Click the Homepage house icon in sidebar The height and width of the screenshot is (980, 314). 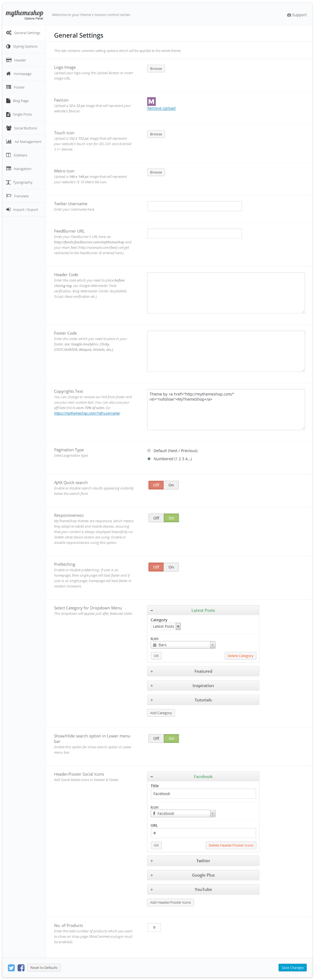[8, 73]
